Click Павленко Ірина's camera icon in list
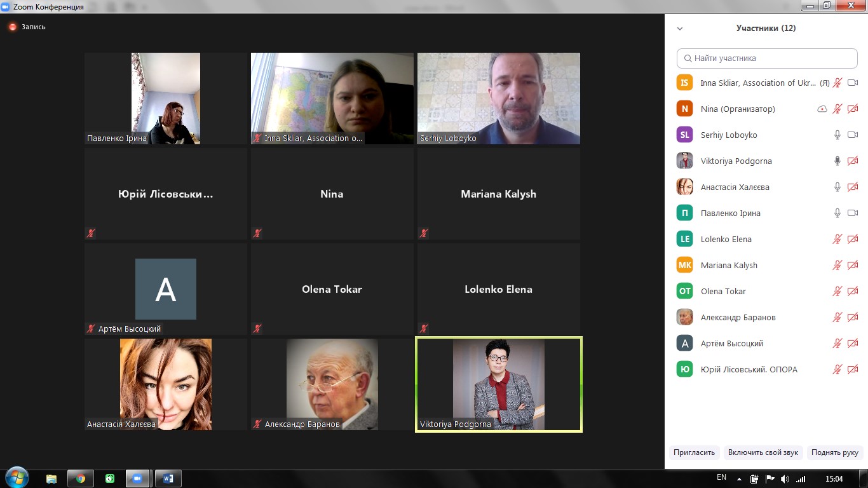868x488 pixels. (853, 213)
